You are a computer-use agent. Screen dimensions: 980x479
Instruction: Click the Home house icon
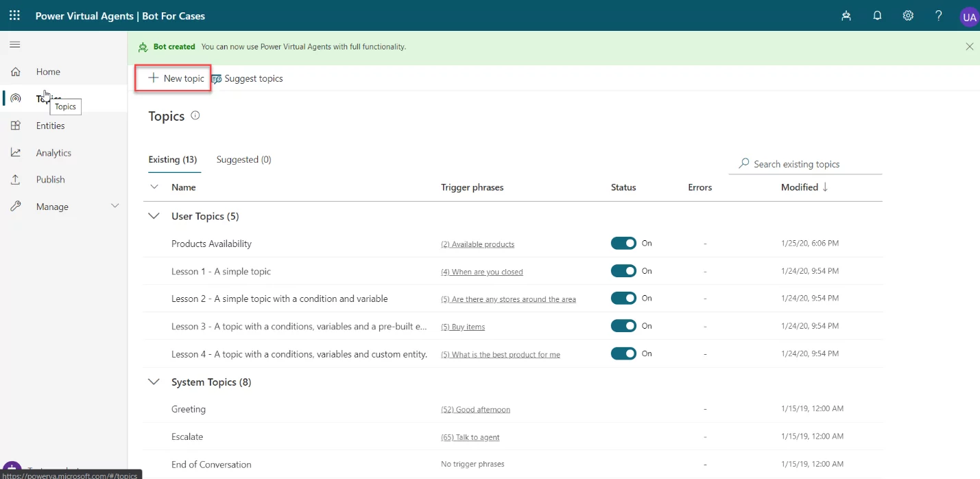click(x=15, y=71)
